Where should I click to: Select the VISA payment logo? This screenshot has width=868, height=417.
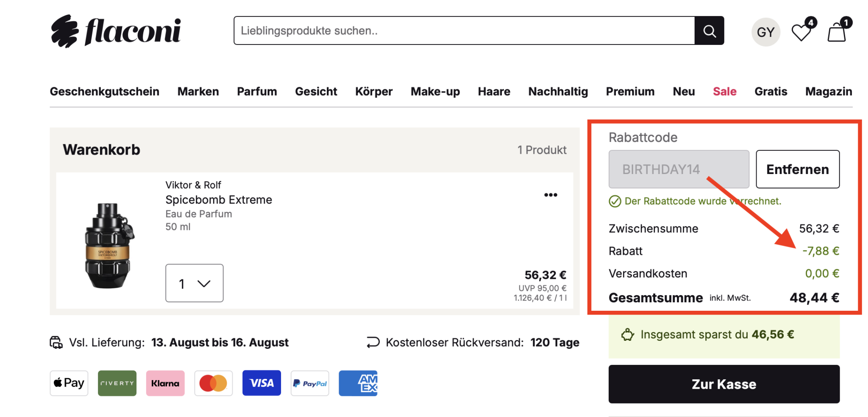[262, 383]
